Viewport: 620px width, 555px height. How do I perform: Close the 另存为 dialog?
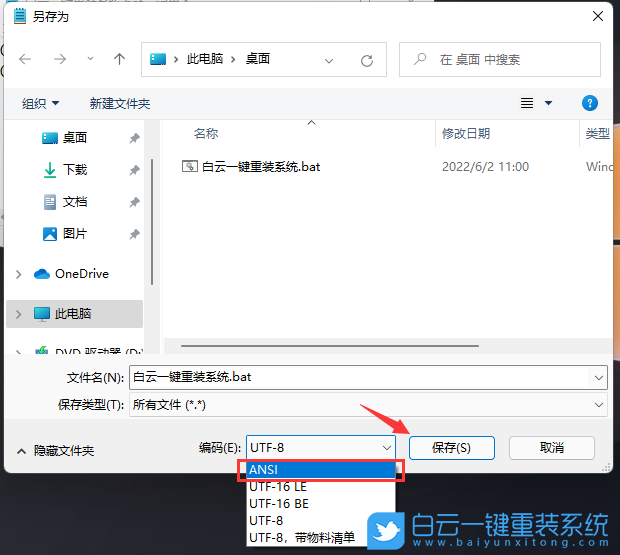coord(598,16)
